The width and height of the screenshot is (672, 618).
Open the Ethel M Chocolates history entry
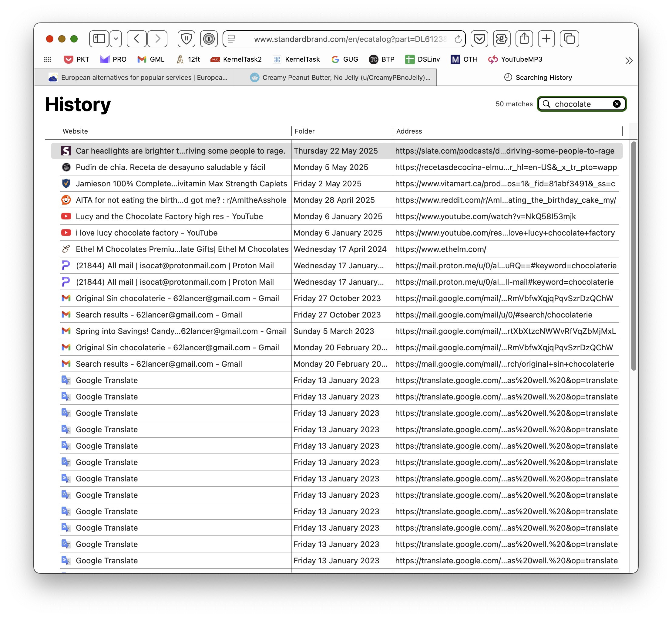pos(182,249)
